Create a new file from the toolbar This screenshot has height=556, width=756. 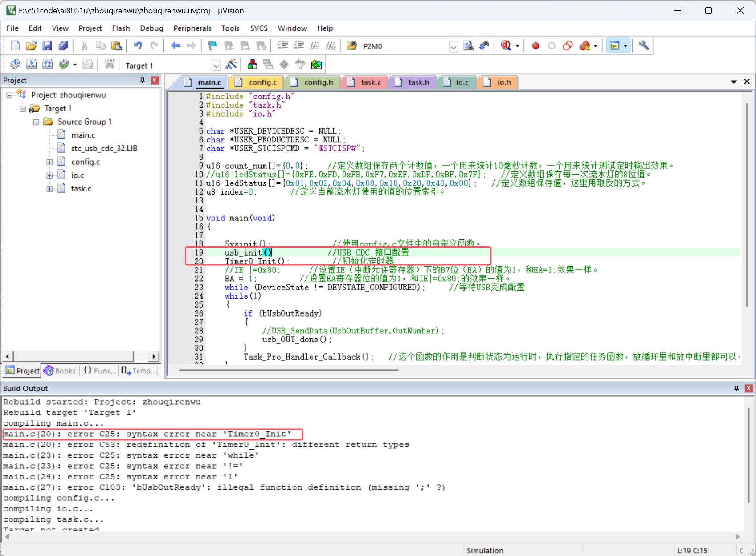click(15, 46)
